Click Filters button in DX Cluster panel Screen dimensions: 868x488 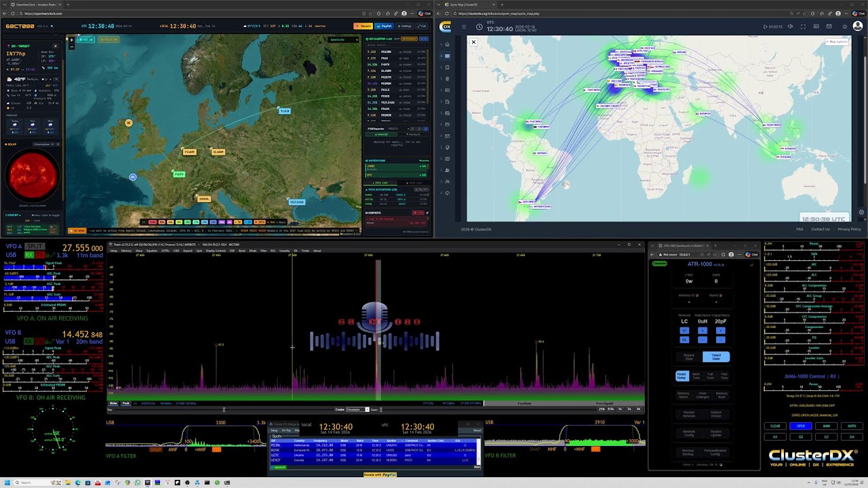click(409, 39)
